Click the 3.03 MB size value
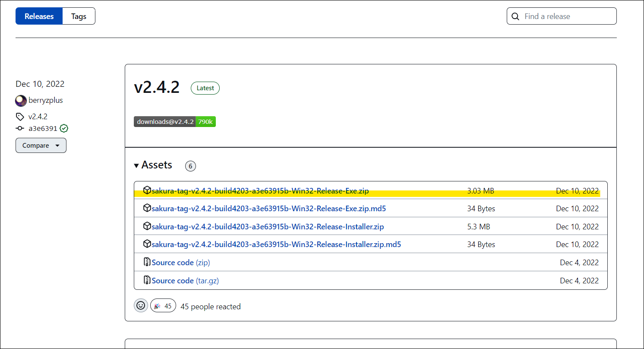Viewport: 644px width, 349px height. point(480,191)
